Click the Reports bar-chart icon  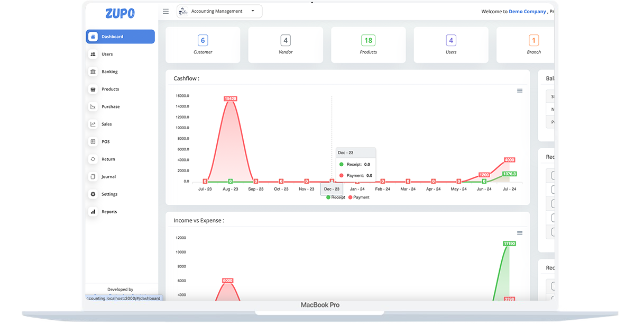tap(93, 212)
